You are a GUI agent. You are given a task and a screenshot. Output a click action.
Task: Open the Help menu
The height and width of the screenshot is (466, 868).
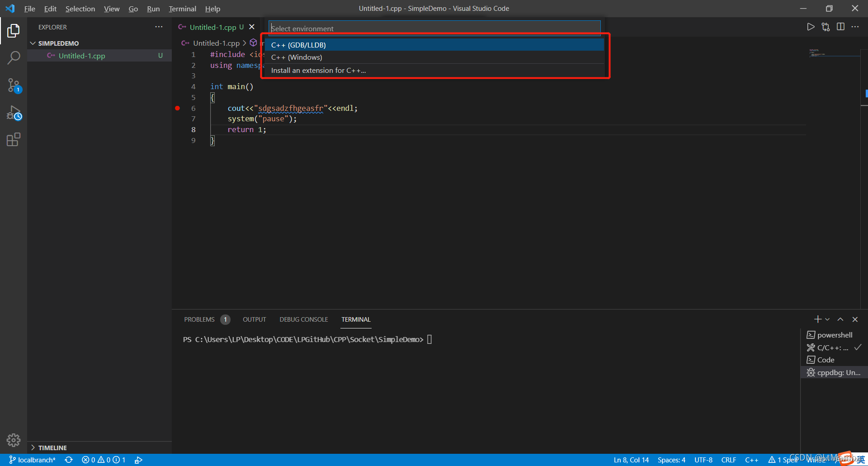tap(212, 9)
